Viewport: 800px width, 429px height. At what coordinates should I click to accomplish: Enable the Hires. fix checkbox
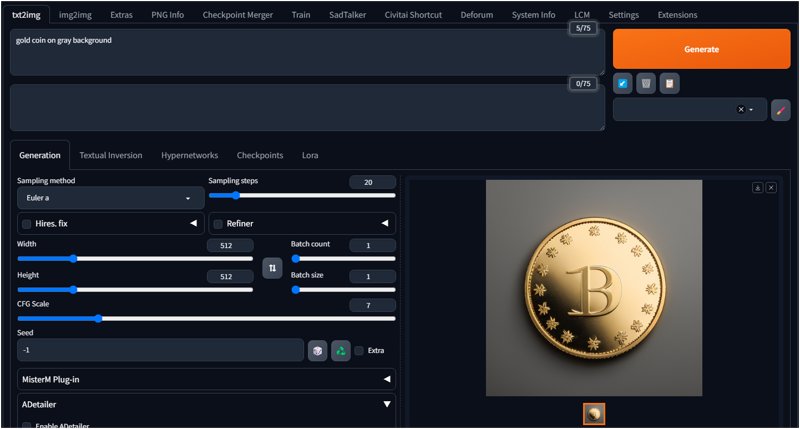[27, 224]
